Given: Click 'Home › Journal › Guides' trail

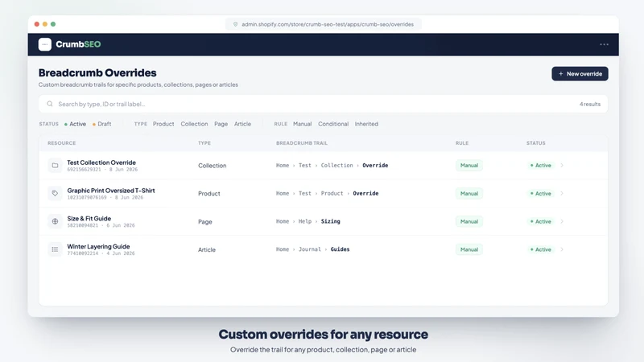Looking at the screenshot, I should coord(312,249).
